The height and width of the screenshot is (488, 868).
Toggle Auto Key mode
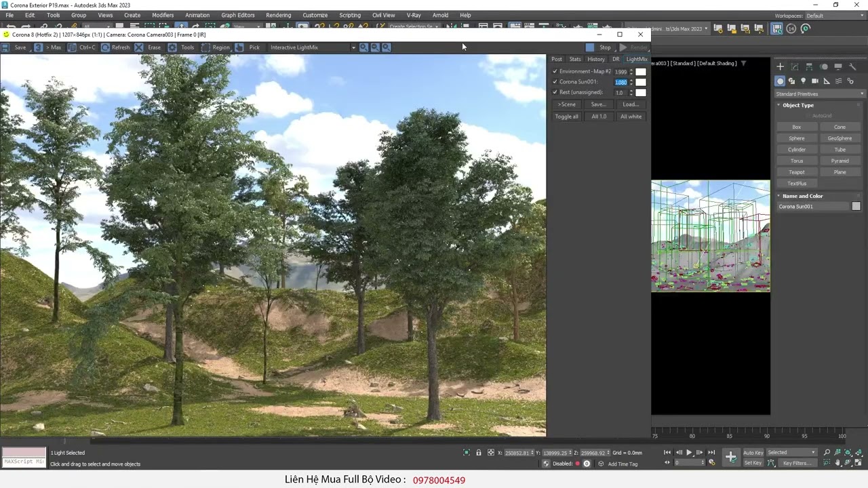click(x=753, y=453)
